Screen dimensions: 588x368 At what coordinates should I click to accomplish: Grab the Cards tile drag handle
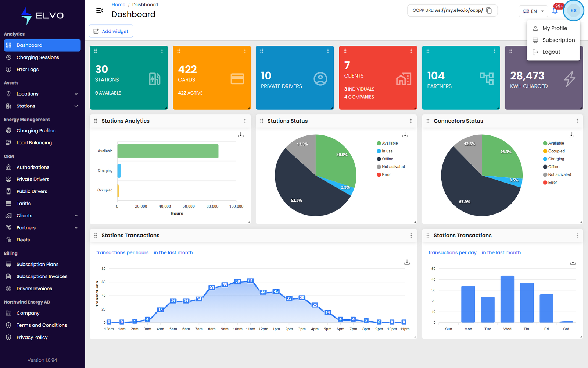click(179, 51)
